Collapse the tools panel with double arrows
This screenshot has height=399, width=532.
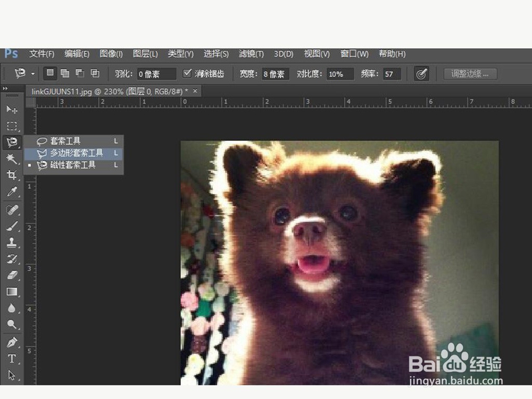(5, 87)
